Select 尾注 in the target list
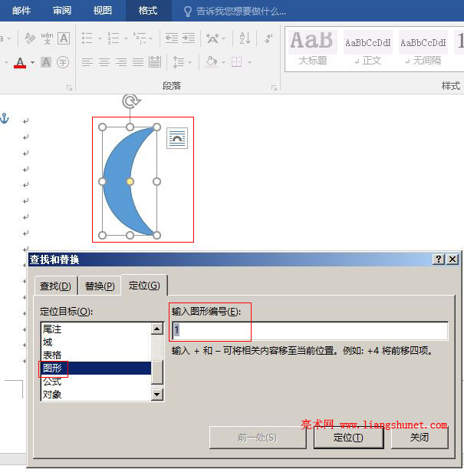The image size is (464, 476). point(96,329)
